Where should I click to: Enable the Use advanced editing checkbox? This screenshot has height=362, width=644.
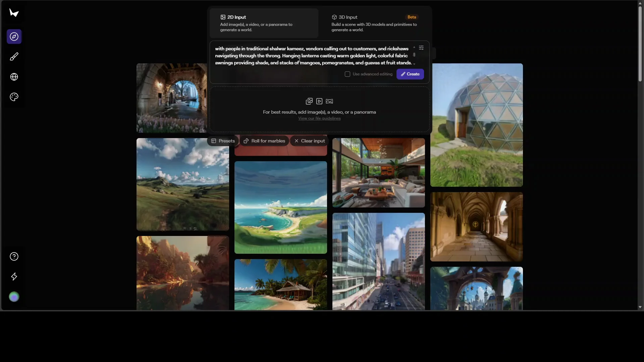tap(347, 74)
